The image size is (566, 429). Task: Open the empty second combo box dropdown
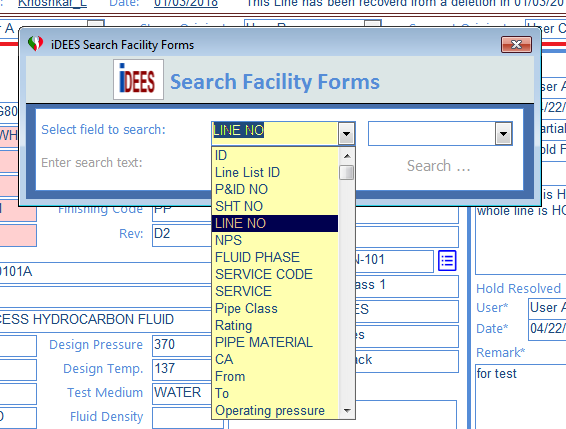coord(503,134)
